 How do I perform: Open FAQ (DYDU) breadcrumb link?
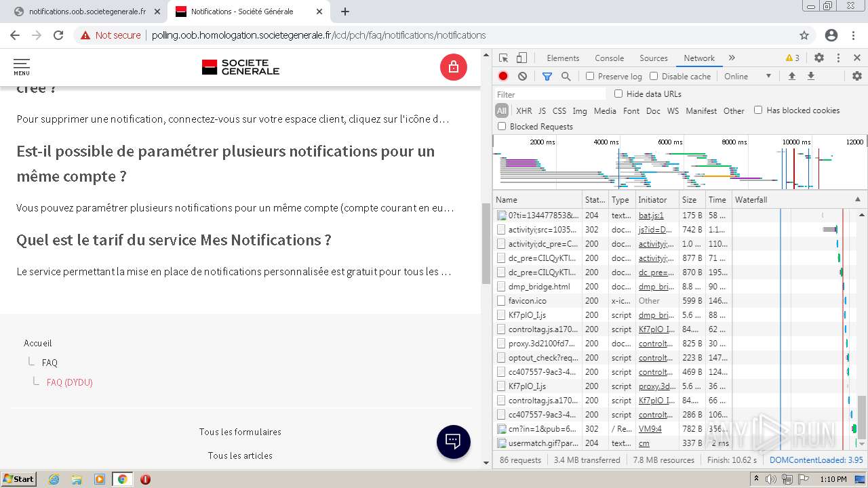click(69, 382)
